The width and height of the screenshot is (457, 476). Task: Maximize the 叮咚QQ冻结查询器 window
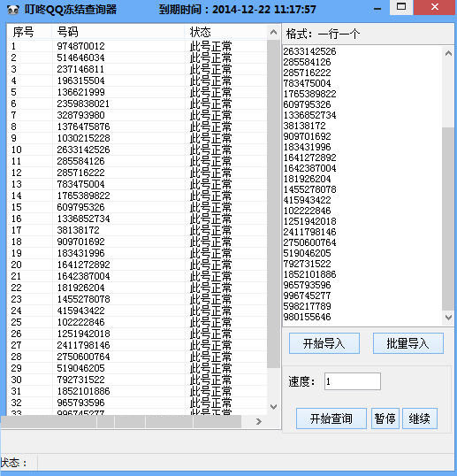point(401,7)
